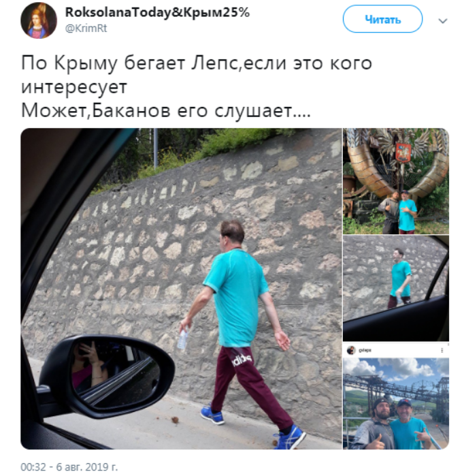Click the Instagram username beside small avatar
The image size is (462, 476).
[x=365, y=350]
